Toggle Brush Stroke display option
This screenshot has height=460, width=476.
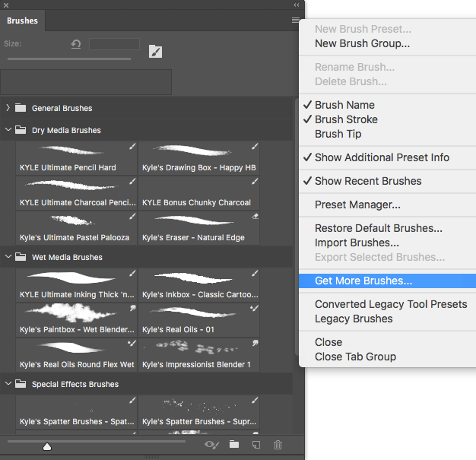pos(388,119)
